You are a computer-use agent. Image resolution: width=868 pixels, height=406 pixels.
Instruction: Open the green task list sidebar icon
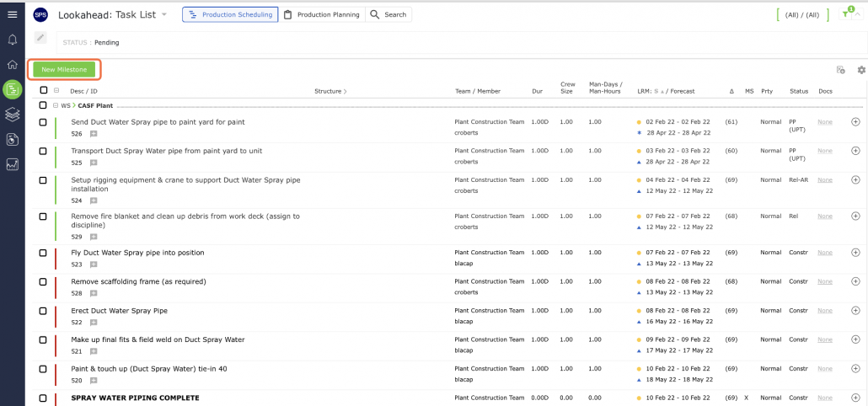(12, 89)
